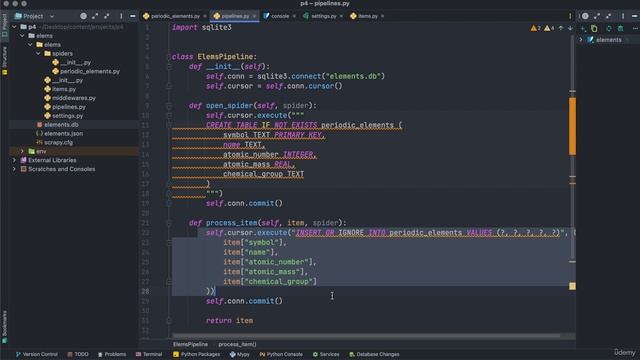Image resolution: width=640 pixels, height=360 pixels.
Task: Open the Services tool window
Action: pos(326,354)
